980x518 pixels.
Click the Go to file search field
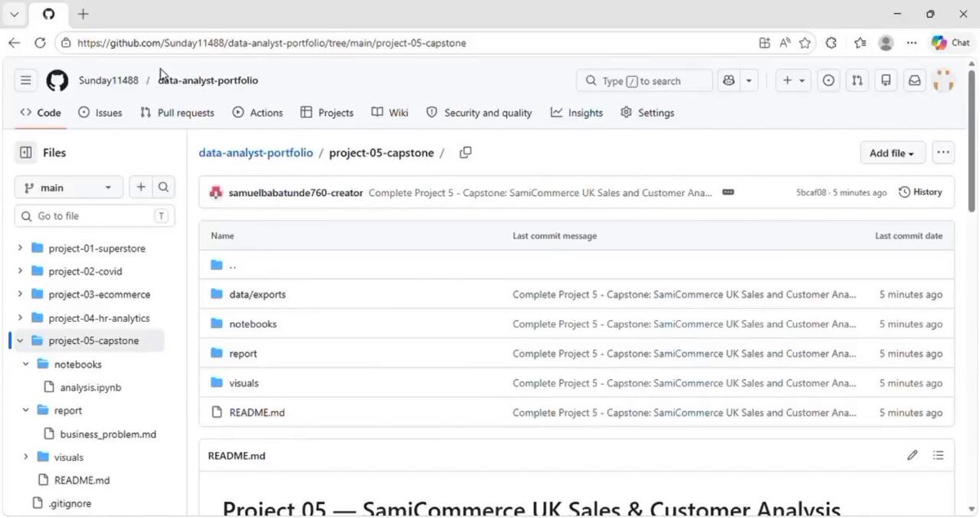click(x=94, y=216)
